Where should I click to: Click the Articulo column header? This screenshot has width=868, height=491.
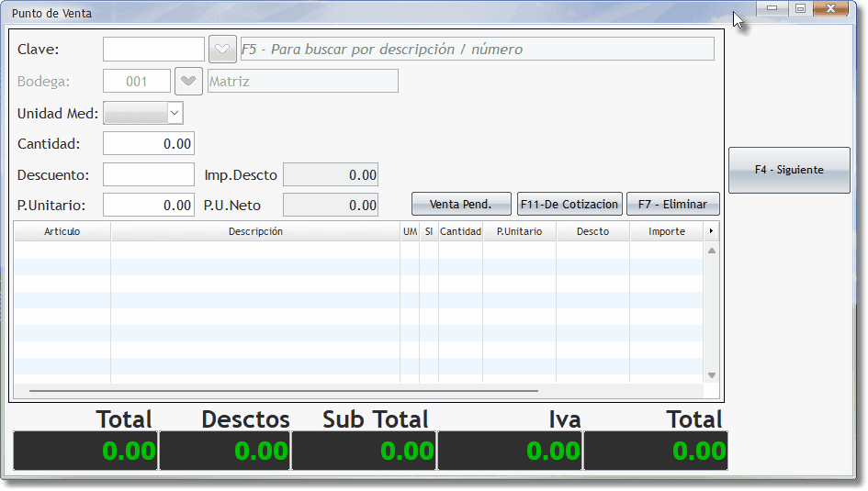click(x=62, y=231)
